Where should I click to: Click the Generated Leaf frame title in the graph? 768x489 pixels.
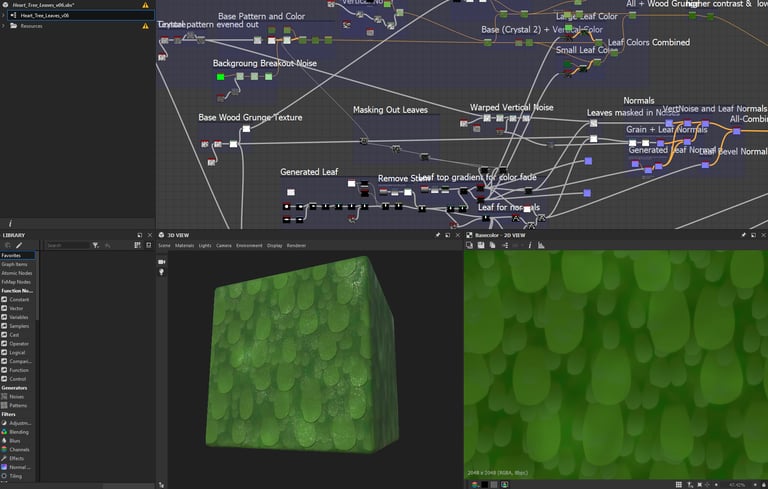click(309, 172)
